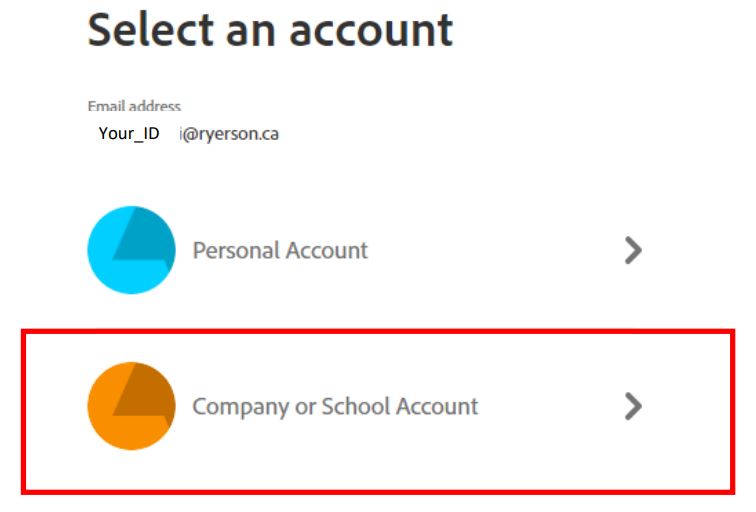
Task: Click empty space right of Company or School label
Action: [550, 406]
